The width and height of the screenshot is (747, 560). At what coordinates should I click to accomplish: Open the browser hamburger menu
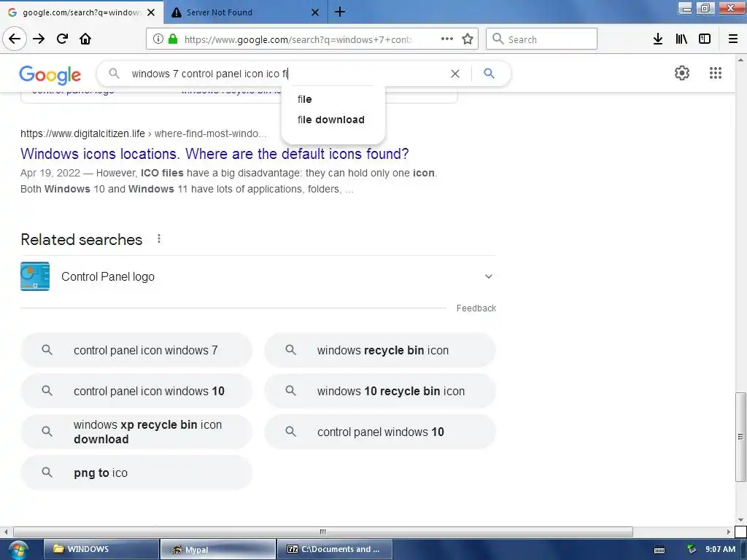733,39
